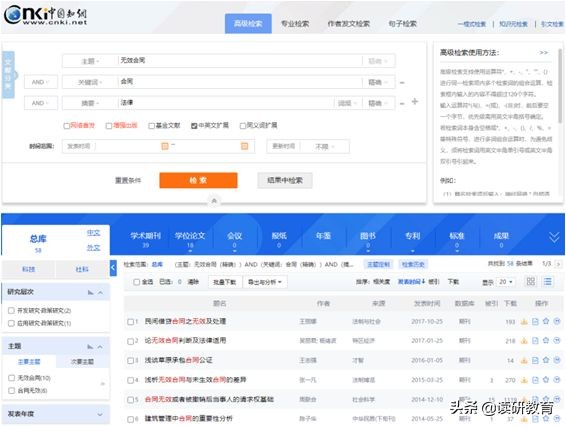566x427 pixels.
Task: Click the 批量下载 button
Action: pos(224,282)
